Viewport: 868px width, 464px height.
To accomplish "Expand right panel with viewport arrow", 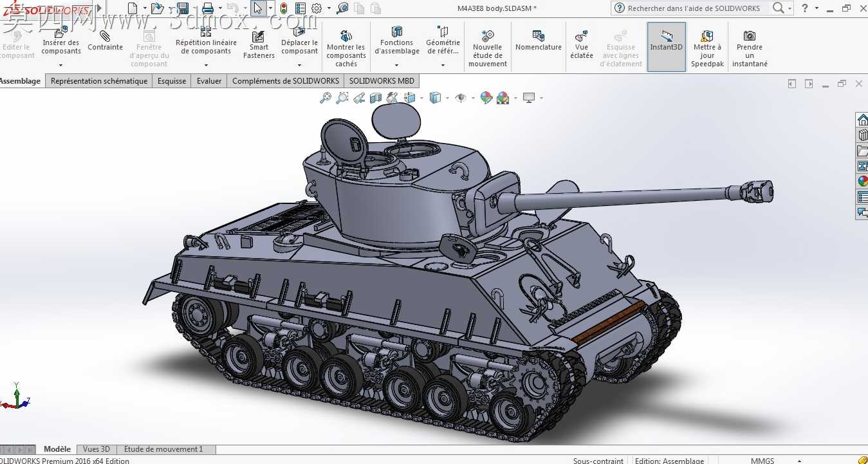I will click(809, 84).
